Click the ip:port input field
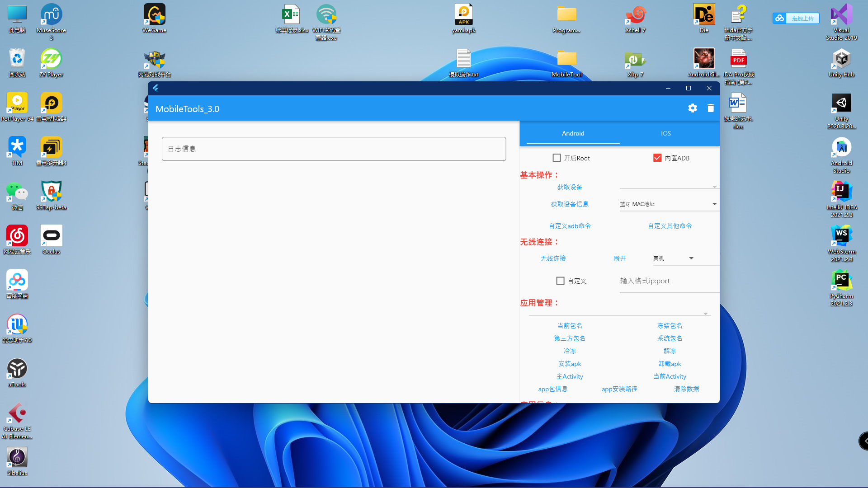 click(x=668, y=281)
